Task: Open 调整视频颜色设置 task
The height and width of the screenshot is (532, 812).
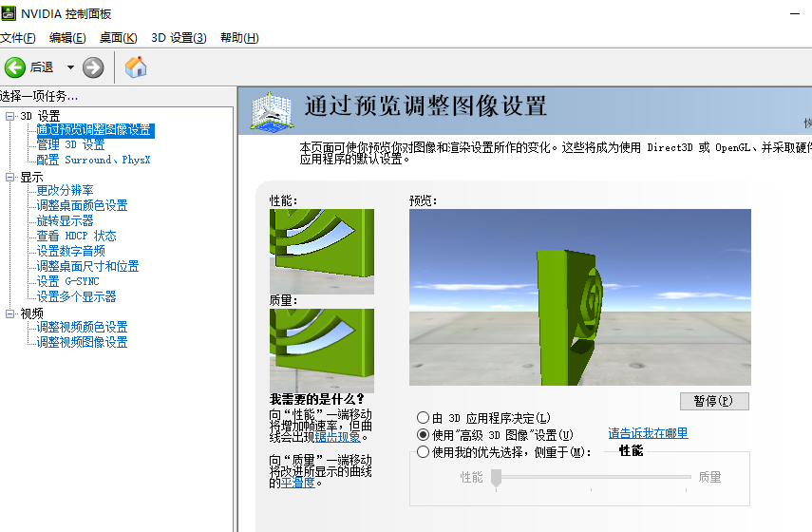Action: click(x=82, y=327)
